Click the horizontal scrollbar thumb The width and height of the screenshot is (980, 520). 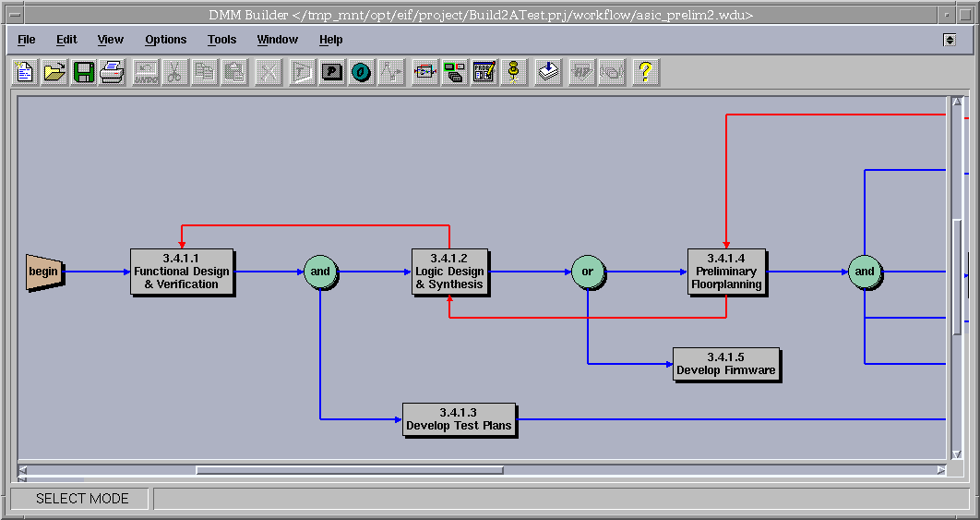point(349,470)
